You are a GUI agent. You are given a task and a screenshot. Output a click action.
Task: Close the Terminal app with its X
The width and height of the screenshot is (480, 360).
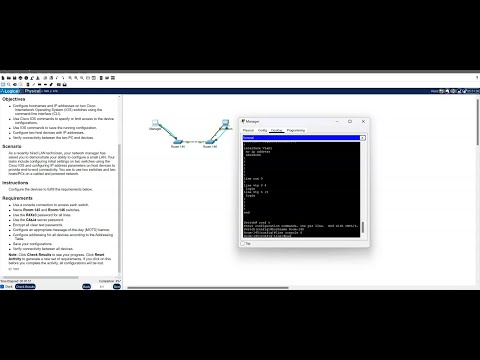[362, 138]
